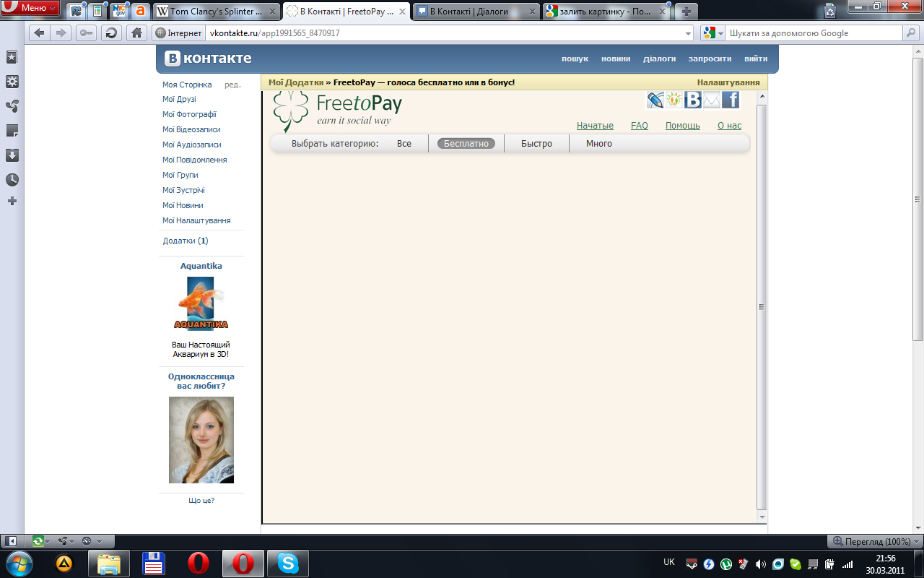This screenshot has width=924, height=578.
Task: Open пошук in the VK header
Action: (575, 59)
